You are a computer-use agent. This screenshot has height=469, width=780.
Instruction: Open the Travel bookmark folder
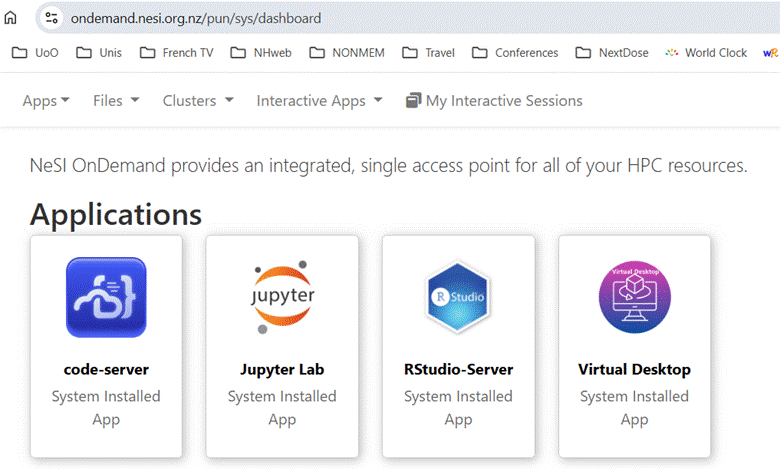[428, 53]
